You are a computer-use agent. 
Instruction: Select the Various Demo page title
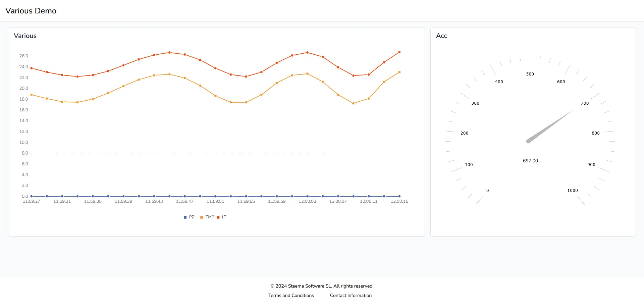(31, 11)
